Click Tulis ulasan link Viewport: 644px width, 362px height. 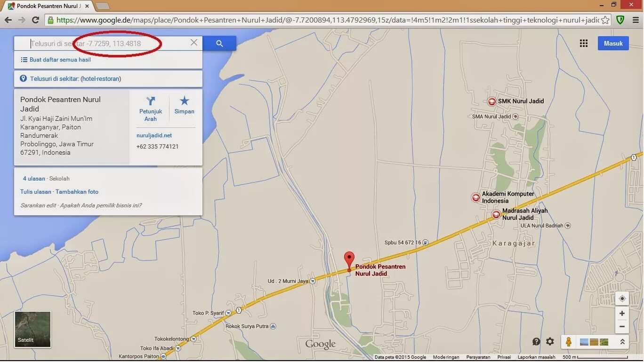36,192
